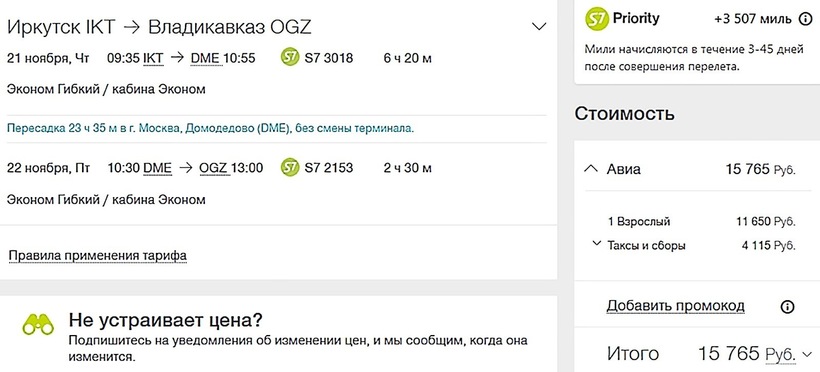Click IKT airport code at 09:35 departure
The height and width of the screenshot is (372, 820).
(153, 58)
